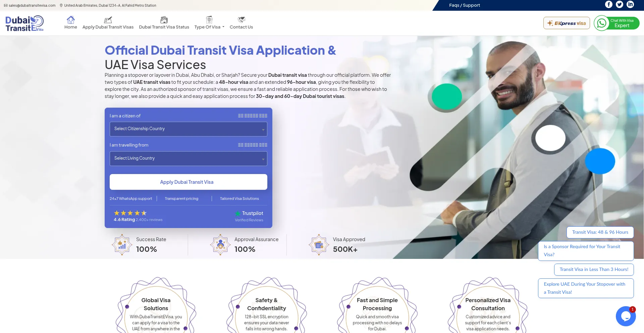644x333 pixels.
Task: Click the I am a citizen of label
Action: [x=125, y=116]
